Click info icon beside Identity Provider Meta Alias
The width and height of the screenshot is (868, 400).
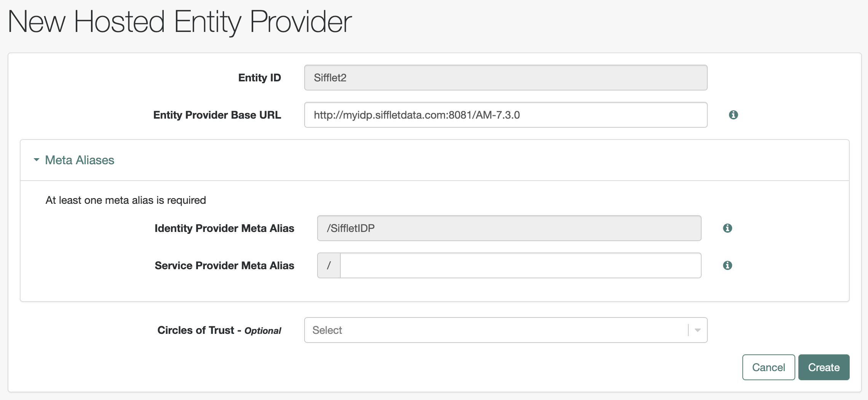pos(727,228)
